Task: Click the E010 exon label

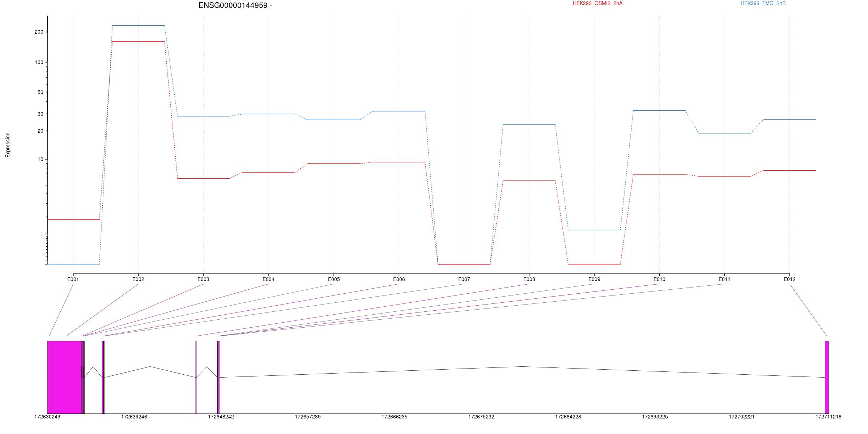Action: click(x=659, y=279)
